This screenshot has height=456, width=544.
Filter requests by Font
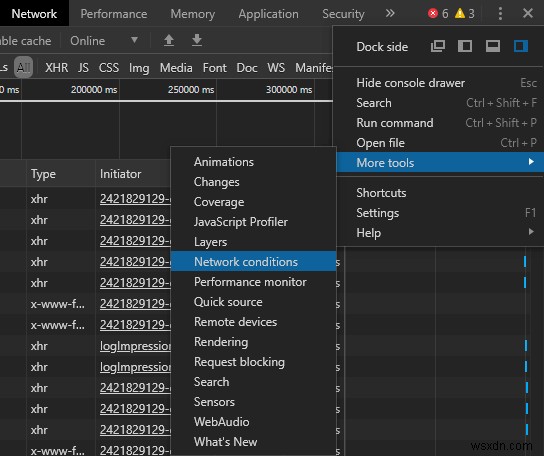point(214,68)
